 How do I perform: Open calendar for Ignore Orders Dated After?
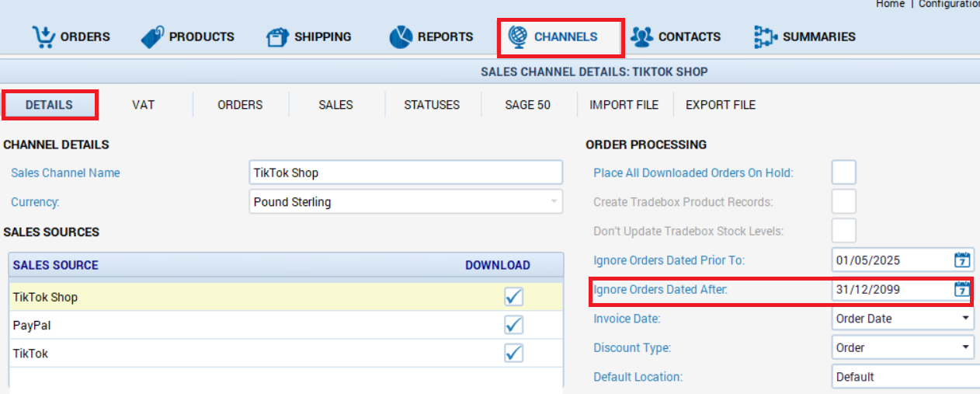pos(962,289)
